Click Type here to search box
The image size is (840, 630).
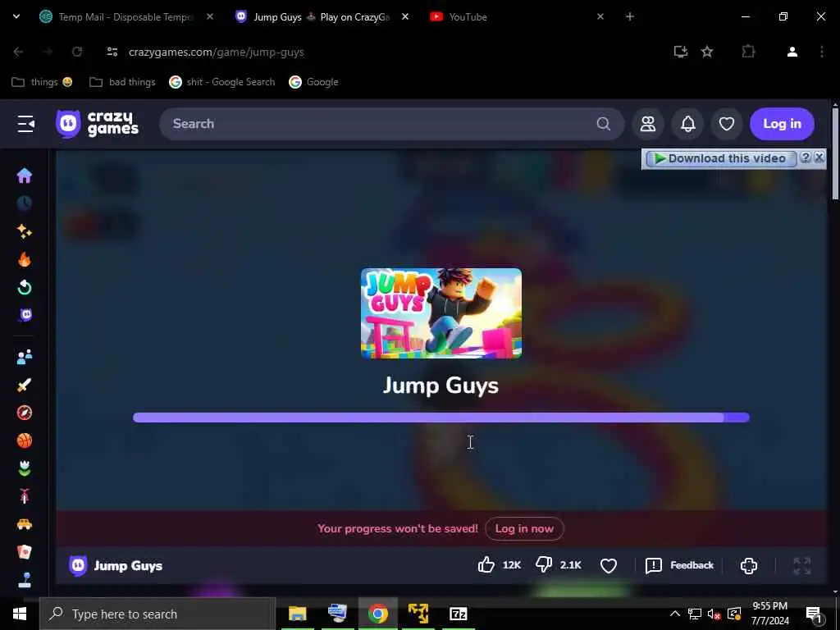pyautogui.click(x=157, y=614)
